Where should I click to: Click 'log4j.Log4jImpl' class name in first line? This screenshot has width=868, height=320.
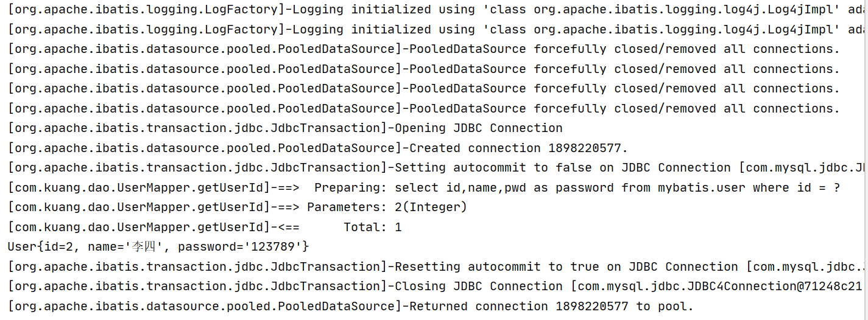coord(778,10)
